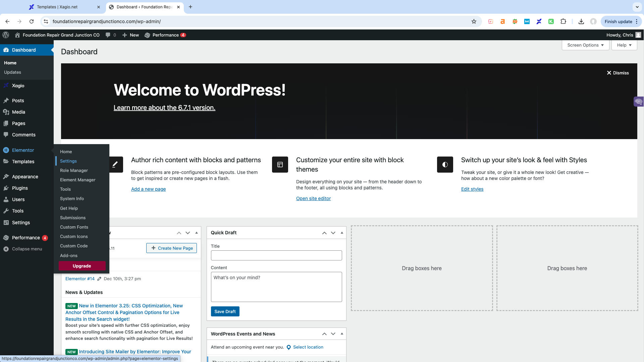
Task: Click the browser address bar URL
Action: point(107,21)
